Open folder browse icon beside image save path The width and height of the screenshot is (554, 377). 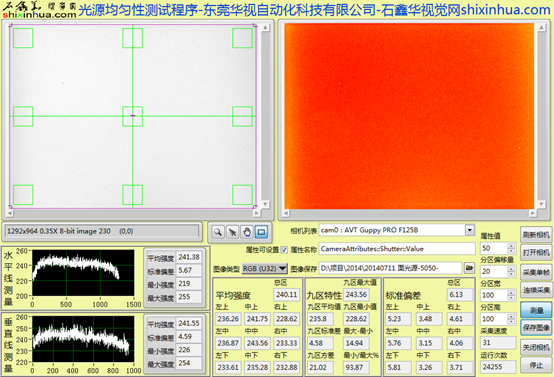(x=469, y=268)
